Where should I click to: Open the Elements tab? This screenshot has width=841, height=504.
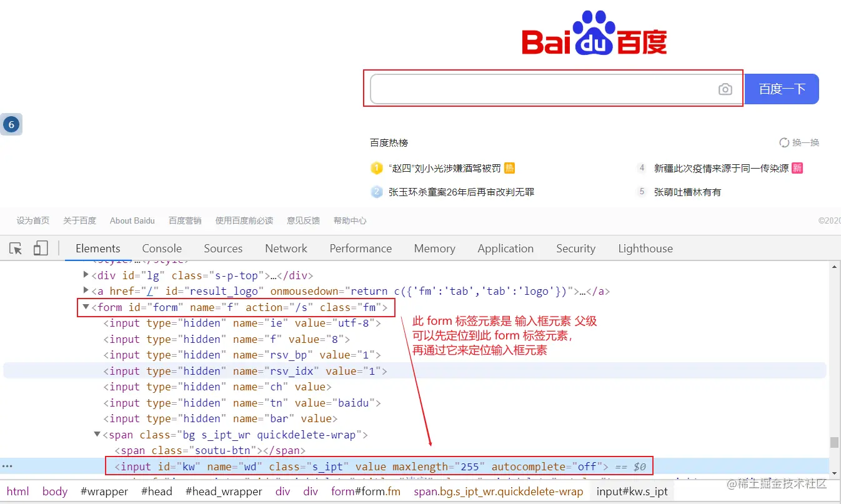coord(98,249)
